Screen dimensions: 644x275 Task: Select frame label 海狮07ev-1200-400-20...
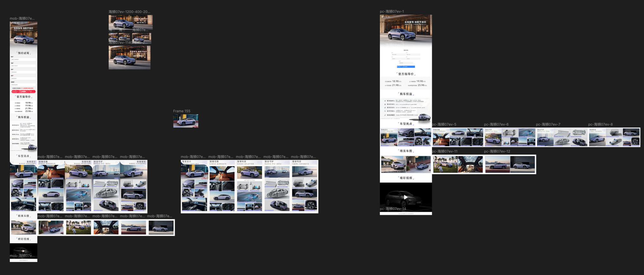[x=129, y=12]
